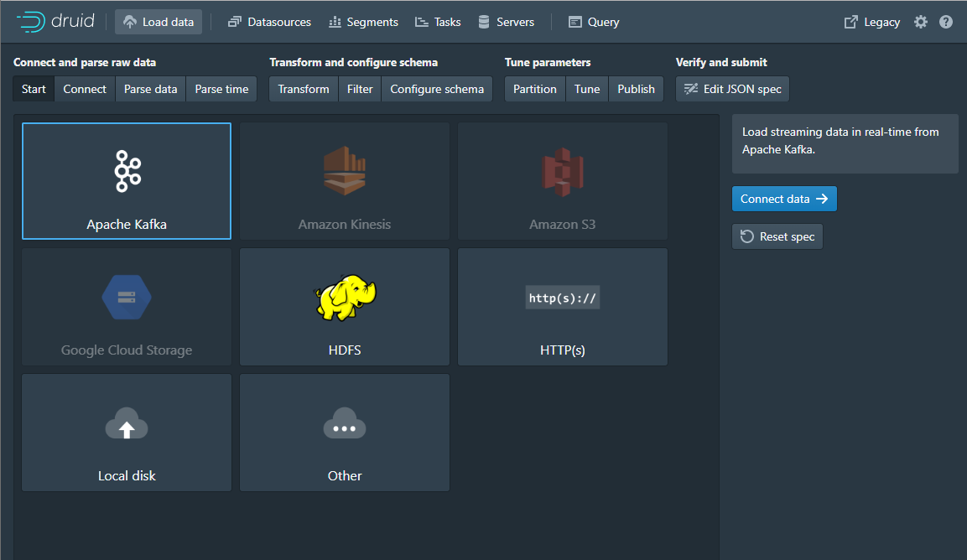Open the Parse data step

(150, 89)
